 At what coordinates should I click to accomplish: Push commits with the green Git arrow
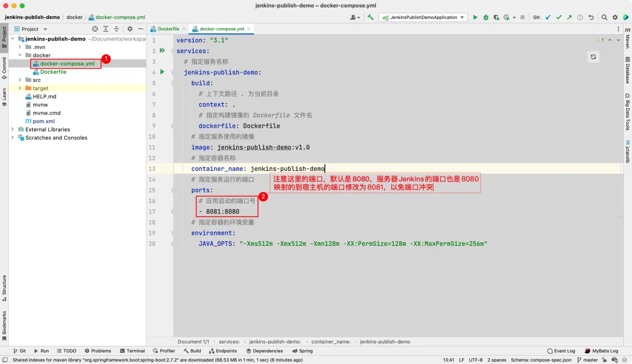click(x=569, y=18)
